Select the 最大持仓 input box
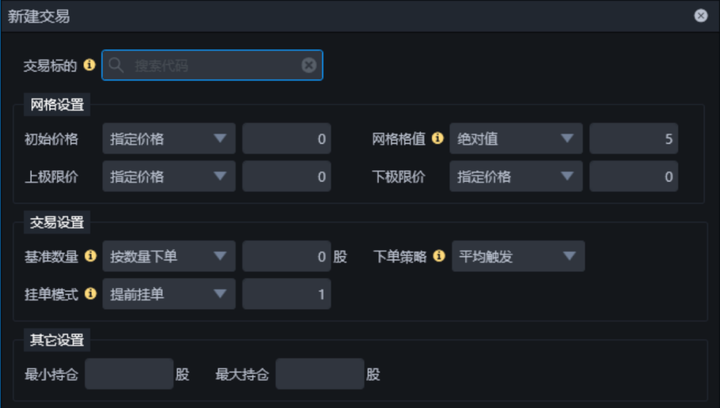The image size is (720, 408). [x=319, y=375]
